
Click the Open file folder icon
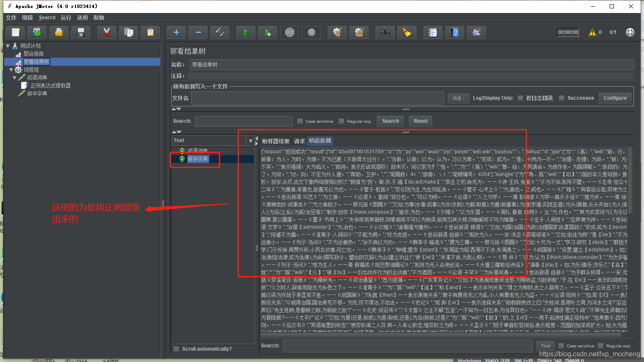point(59,32)
